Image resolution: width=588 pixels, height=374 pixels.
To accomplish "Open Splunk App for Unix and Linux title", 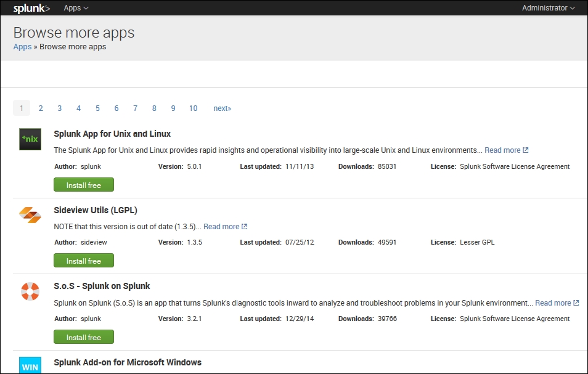I will click(112, 134).
